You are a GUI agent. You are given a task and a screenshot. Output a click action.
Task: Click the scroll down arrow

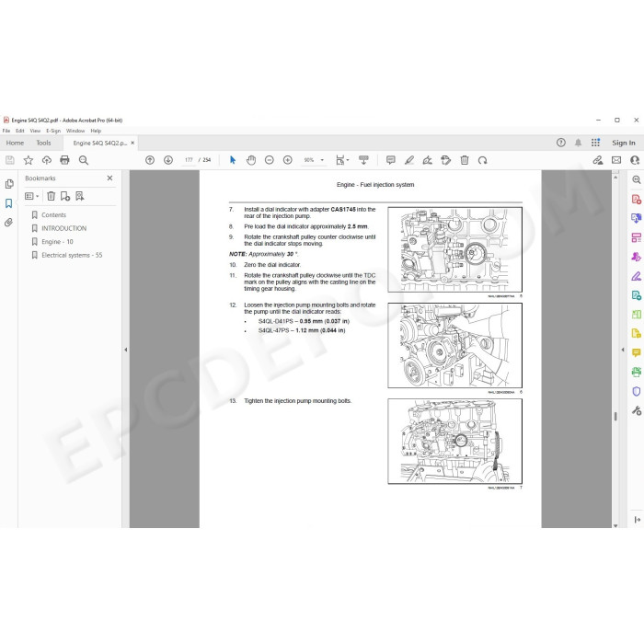click(615, 525)
